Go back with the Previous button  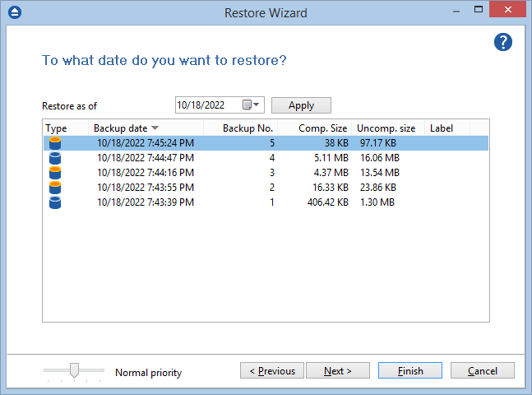pyautogui.click(x=272, y=371)
